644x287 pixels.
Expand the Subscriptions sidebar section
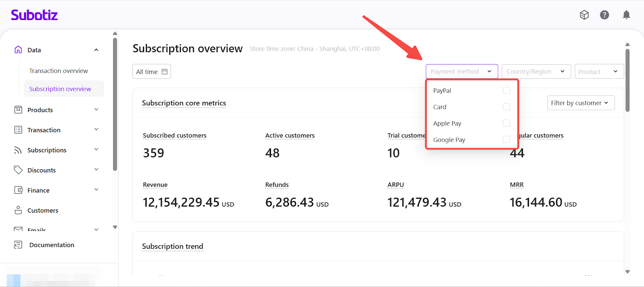click(x=96, y=150)
